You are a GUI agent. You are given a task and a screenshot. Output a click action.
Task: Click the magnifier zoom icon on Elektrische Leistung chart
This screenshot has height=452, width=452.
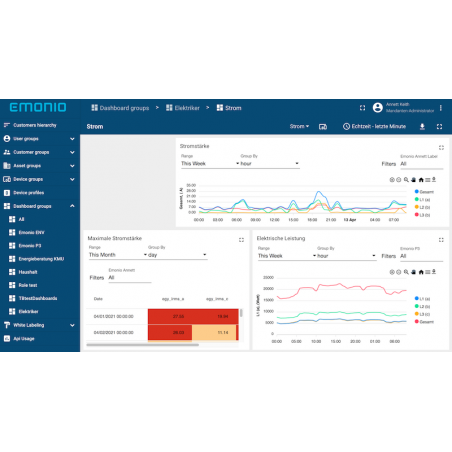point(406,272)
